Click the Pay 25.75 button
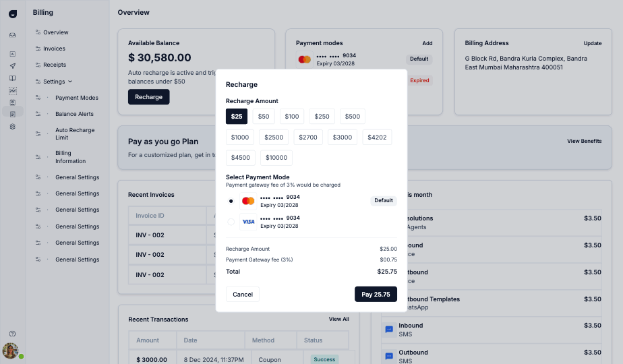 tap(376, 295)
